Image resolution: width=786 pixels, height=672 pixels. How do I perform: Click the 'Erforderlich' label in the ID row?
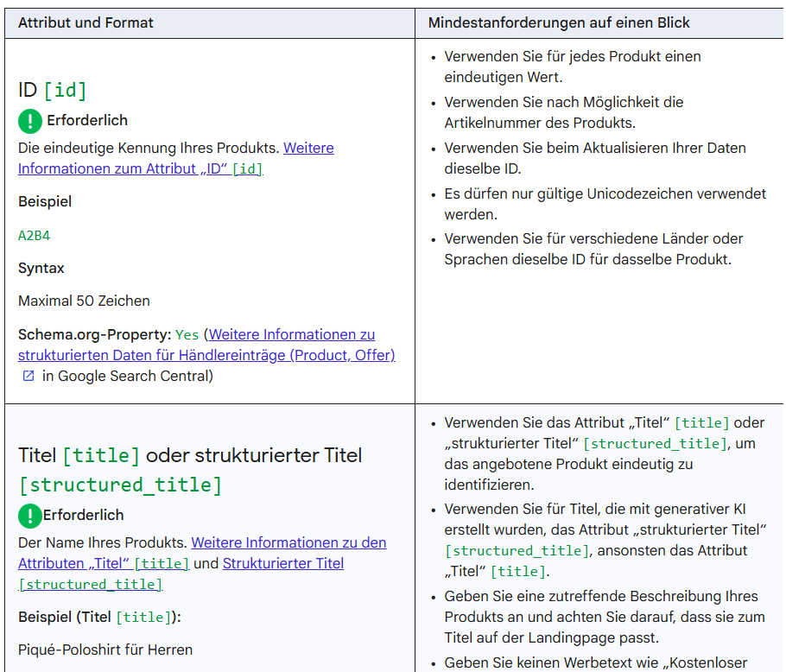click(87, 120)
